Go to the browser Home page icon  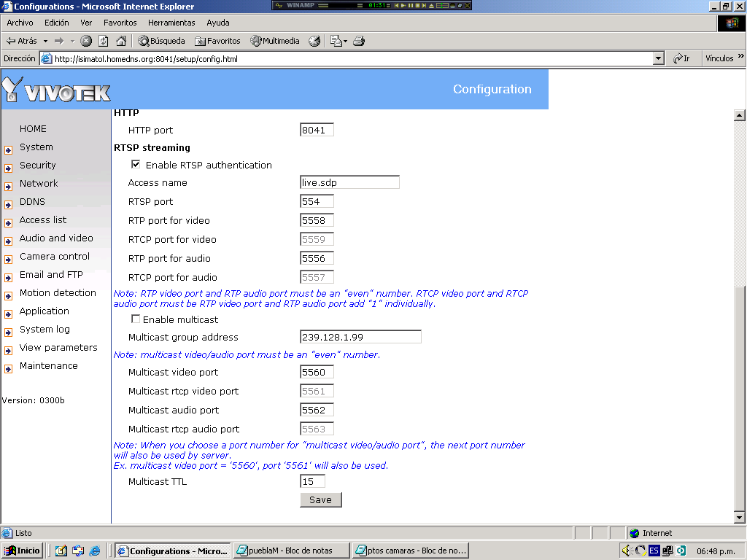coord(121,41)
